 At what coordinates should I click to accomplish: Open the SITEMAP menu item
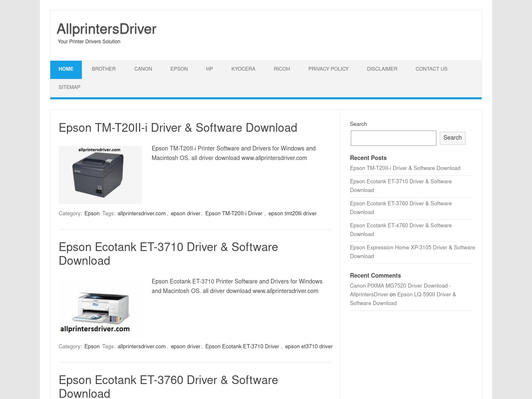pos(69,88)
